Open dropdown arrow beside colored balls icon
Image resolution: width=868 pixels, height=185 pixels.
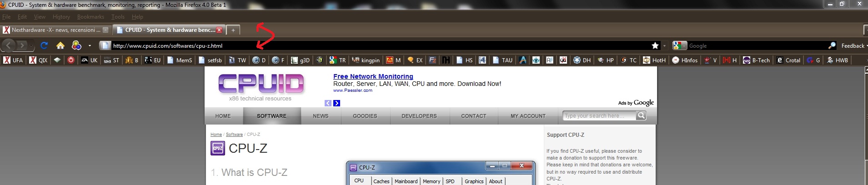(x=90, y=46)
